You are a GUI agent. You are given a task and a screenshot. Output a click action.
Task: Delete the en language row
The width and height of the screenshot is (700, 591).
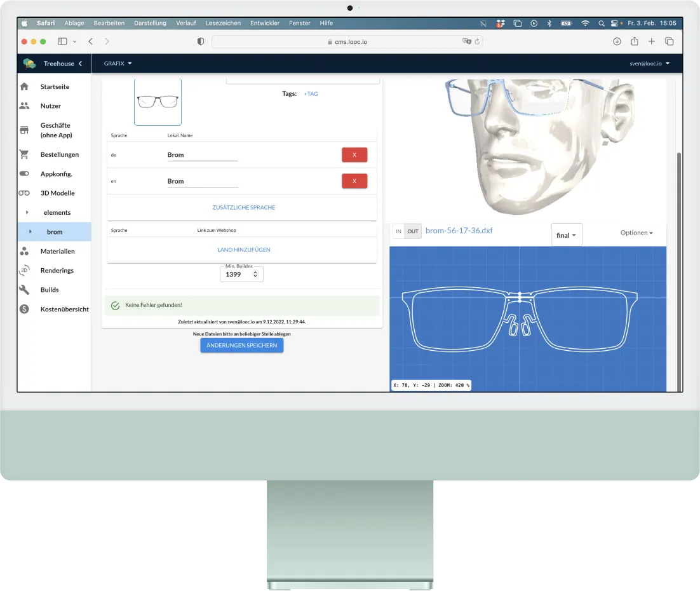pyautogui.click(x=354, y=181)
